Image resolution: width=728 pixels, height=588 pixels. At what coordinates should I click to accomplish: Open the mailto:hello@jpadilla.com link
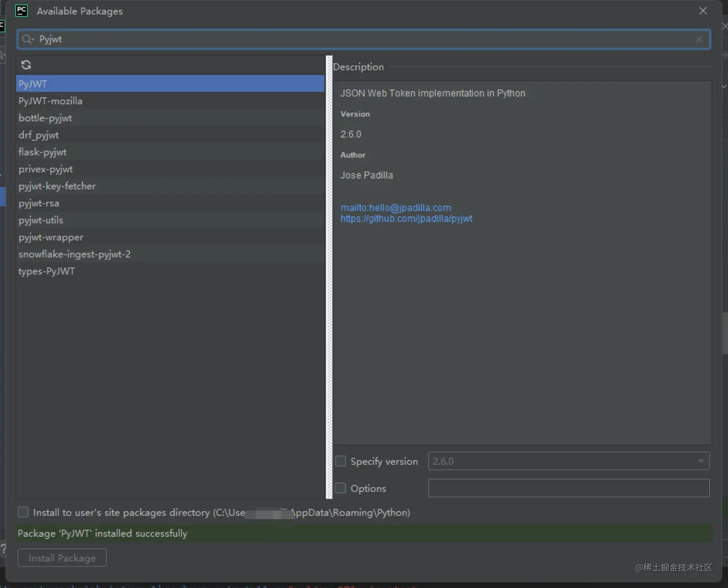point(396,207)
